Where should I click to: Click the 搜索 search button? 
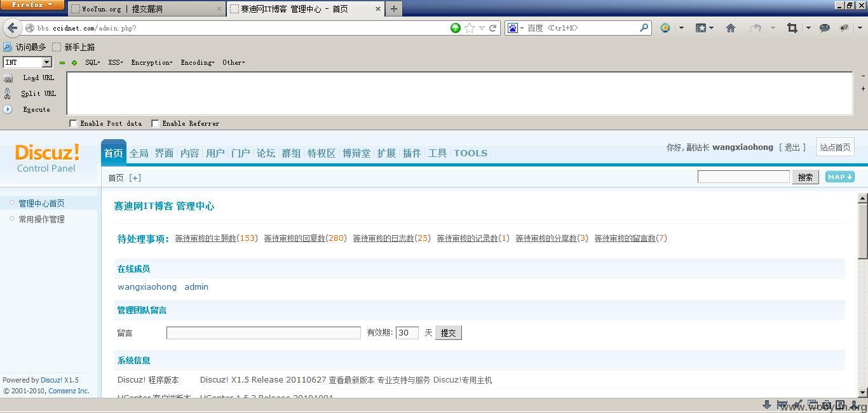pyautogui.click(x=805, y=177)
